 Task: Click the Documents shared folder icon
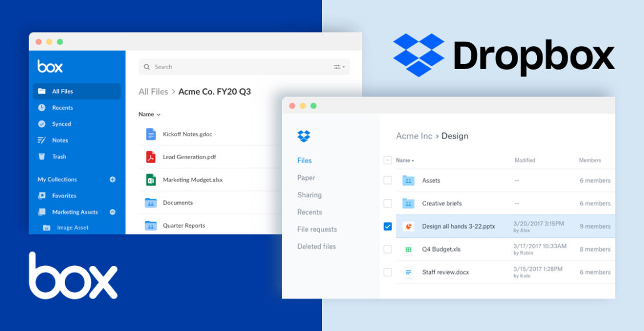[150, 203]
